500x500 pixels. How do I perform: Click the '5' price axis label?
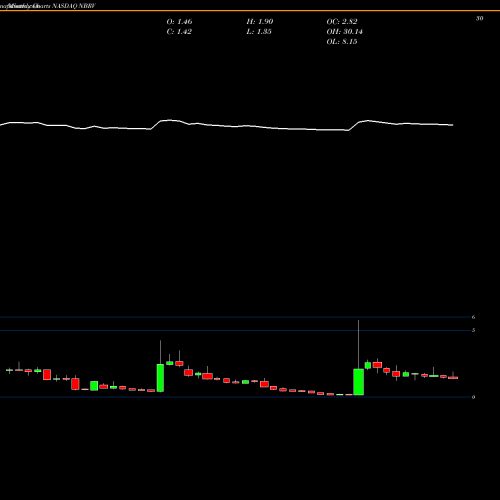473,330
